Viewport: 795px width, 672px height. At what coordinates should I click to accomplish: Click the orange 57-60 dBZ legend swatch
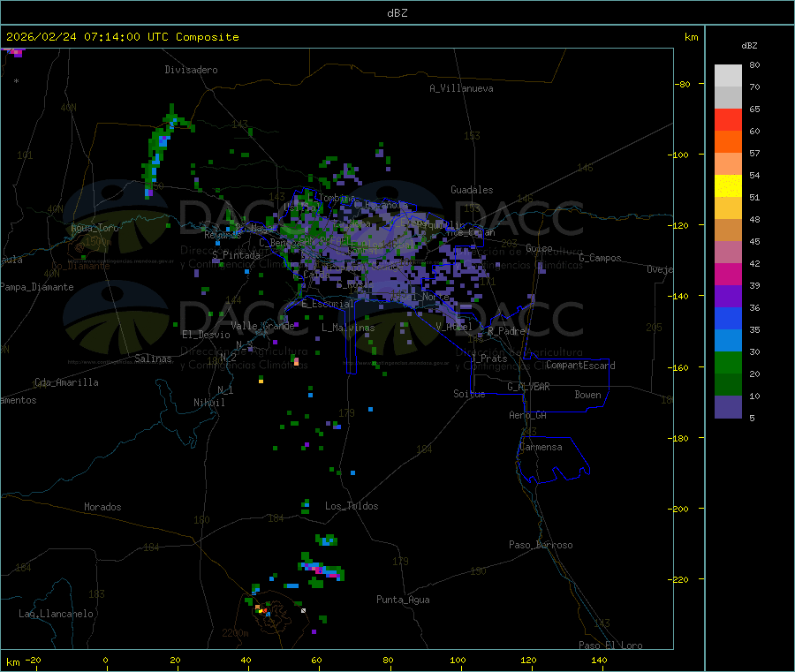728,142
